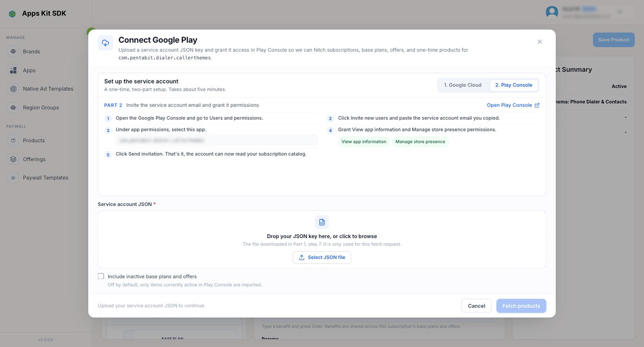
Task: Expand the user account dropdown arrow
Action: [620, 12]
